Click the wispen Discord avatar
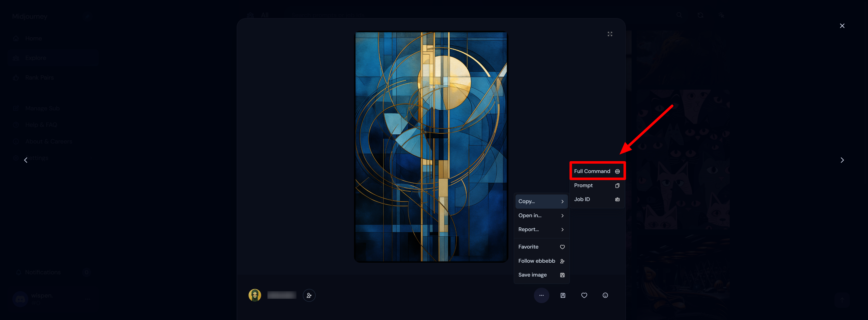This screenshot has height=320, width=868. pos(20,299)
